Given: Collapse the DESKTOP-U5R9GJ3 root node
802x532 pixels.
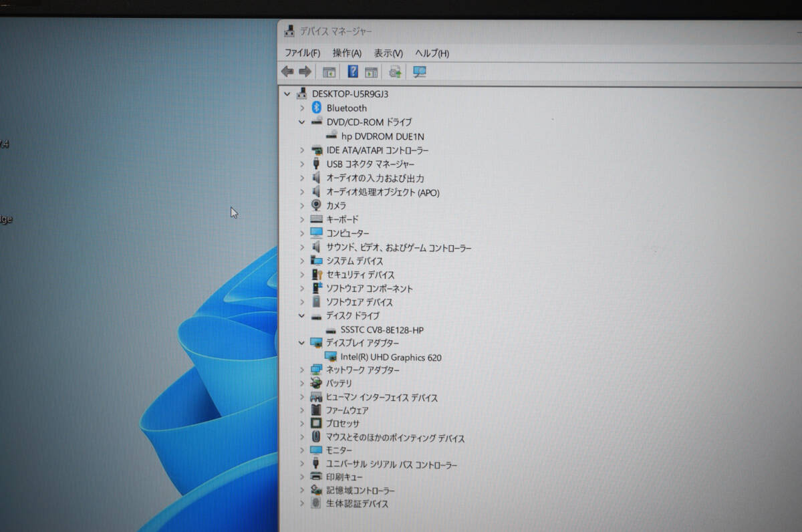Looking at the screenshot, I should (287, 94).
